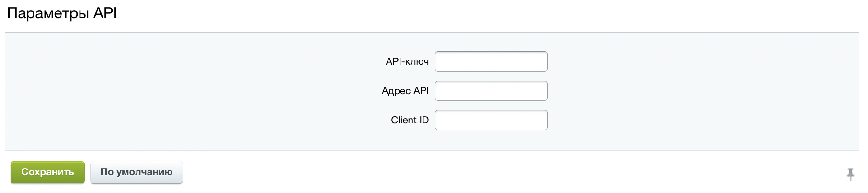This screenshot has height=193, width=868.
Task: Click the API-ключ label
Action: click(407, 61)
